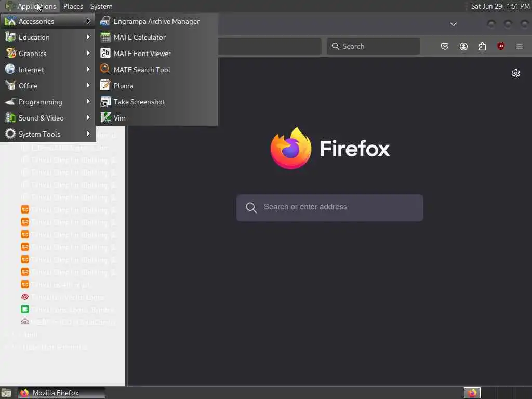Click the Vim logo icon
Image resolution: width=532 pixels, height=399 pixels.
click(x=105, y=118)
